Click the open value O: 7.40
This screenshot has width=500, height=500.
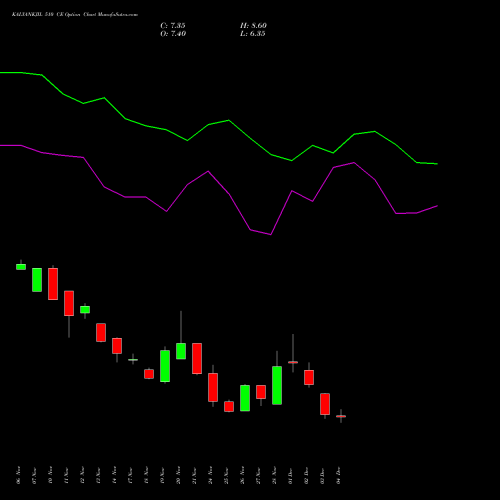coord(173,34)
